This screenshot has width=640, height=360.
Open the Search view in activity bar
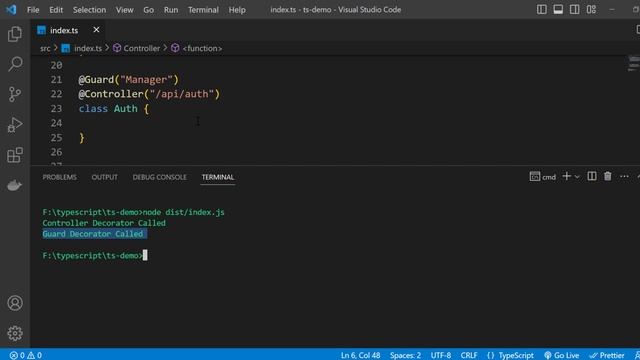pyautogui.click(x=15, y=64)
